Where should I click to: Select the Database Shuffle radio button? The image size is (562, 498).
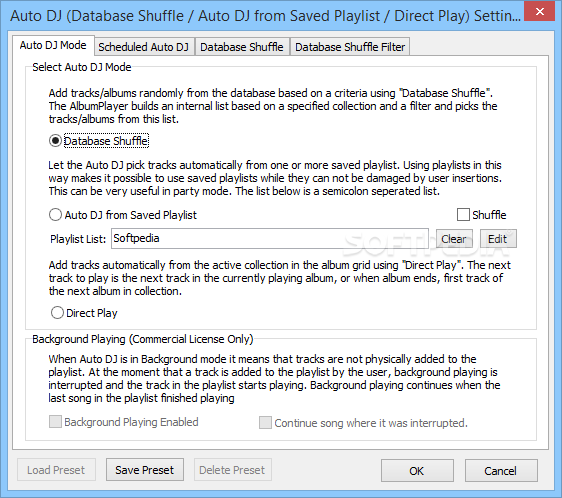[x=55, y=141]
